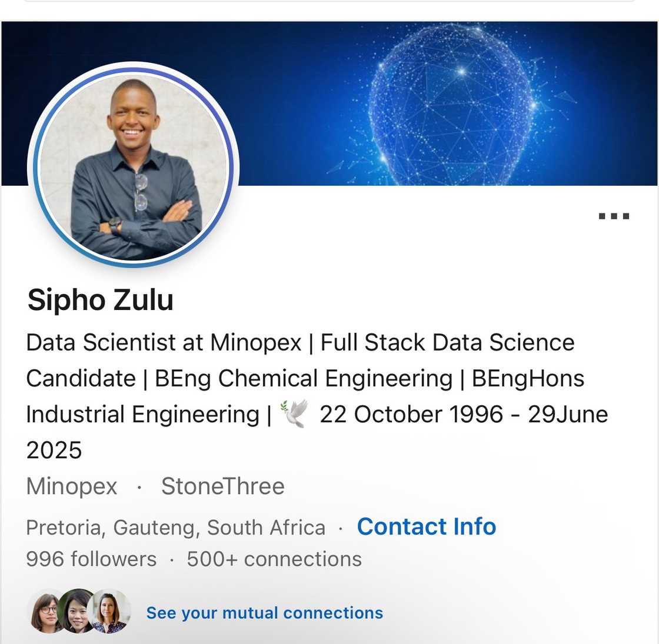Click the leftmost mutual connection avatar with glasses
659x644 pixels.
47,612
